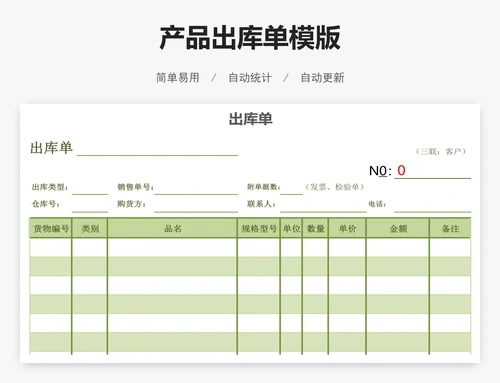Image resolution: width=500 pixels, height=383 pixels.
Task: Click the 联系人: label
Action: pyautogui.click(x=261, y=204)
